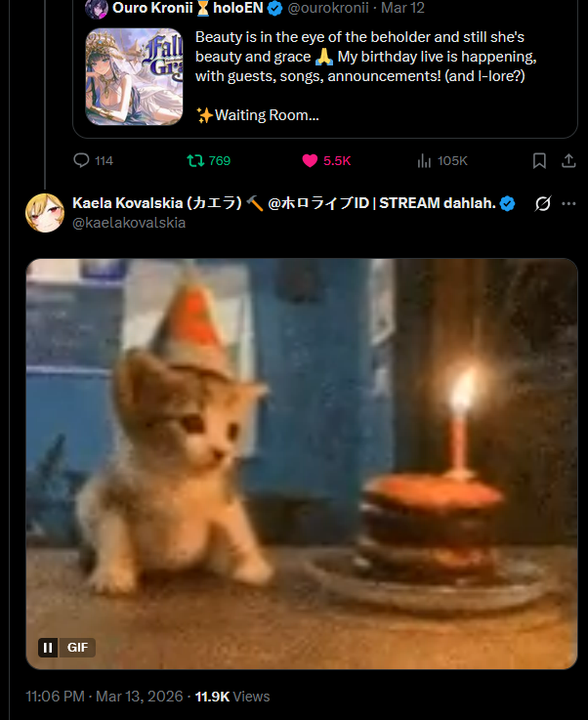The width and height of the screenshot is (588, 720).
Task: Open the view analytics bar chart icon
Action: pos(424,161)
